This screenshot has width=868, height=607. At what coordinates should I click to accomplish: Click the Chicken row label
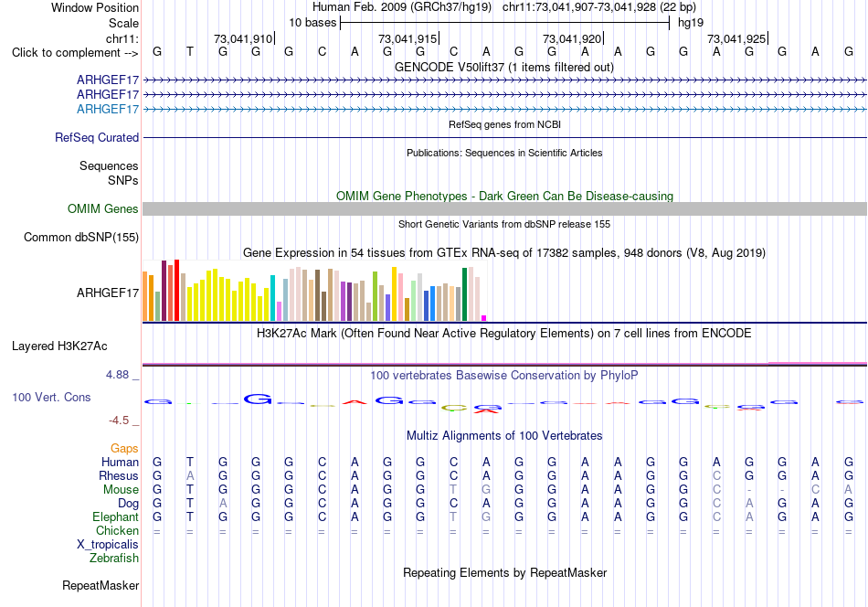[x=117, y=530]
